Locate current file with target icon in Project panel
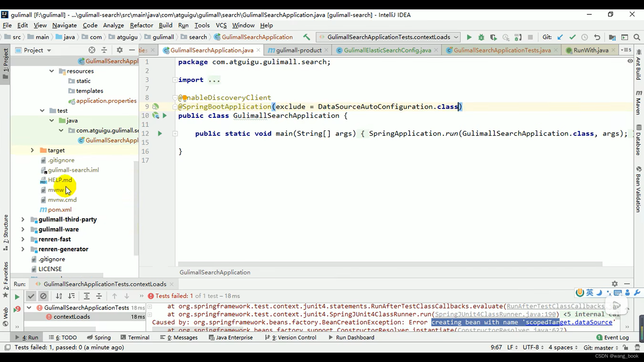 [92, 50]
